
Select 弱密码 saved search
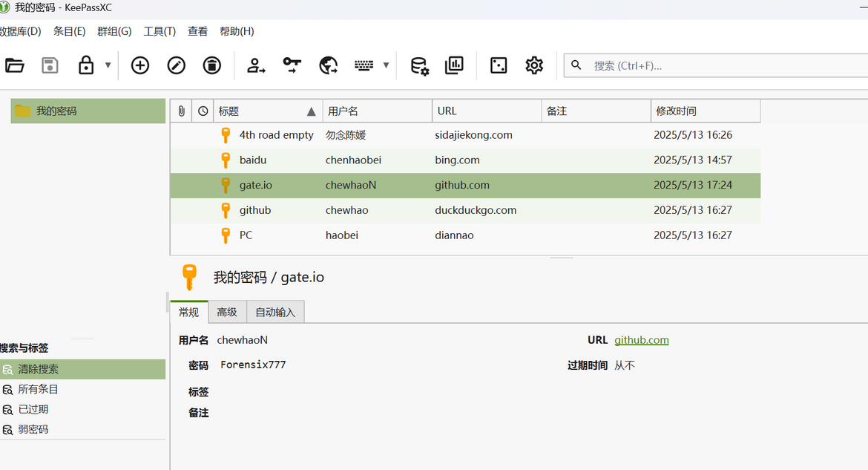pos(82,429)
